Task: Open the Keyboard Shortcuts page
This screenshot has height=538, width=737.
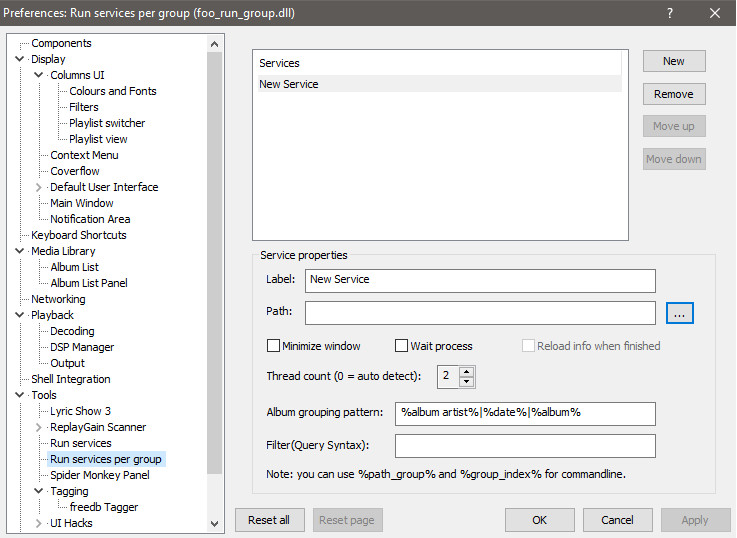Action: (x=78, y=235)
